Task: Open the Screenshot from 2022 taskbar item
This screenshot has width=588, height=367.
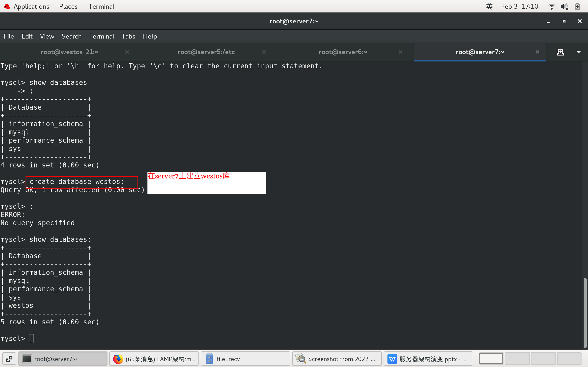Action: (336, 359)
